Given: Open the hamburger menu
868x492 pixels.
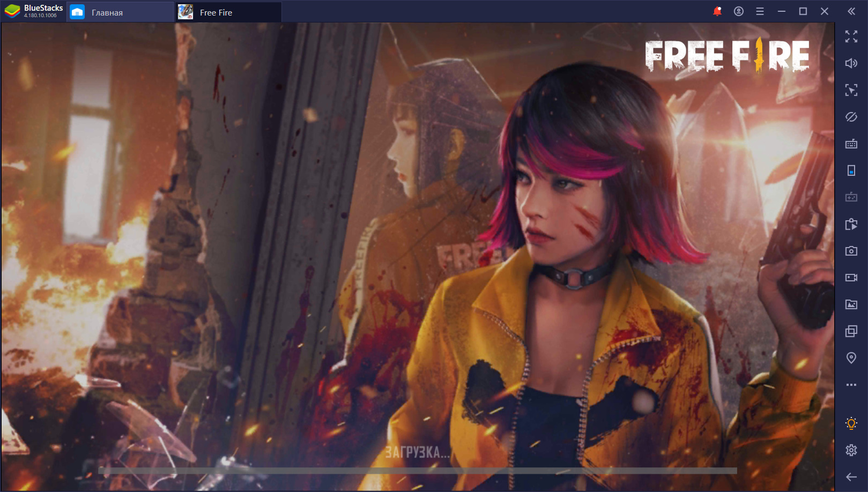Looking at the screenshot, I should point(760,11).
